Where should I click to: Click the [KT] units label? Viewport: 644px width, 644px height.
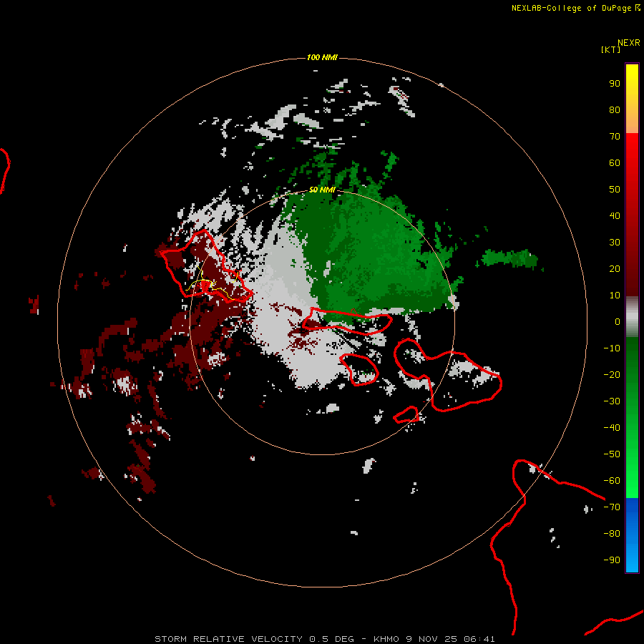610,49
